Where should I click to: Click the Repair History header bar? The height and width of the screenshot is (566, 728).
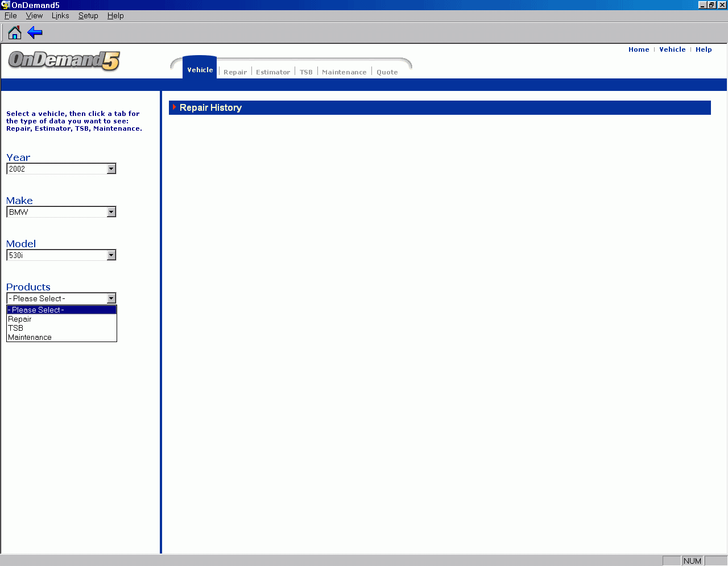click(x=440, y=107)
